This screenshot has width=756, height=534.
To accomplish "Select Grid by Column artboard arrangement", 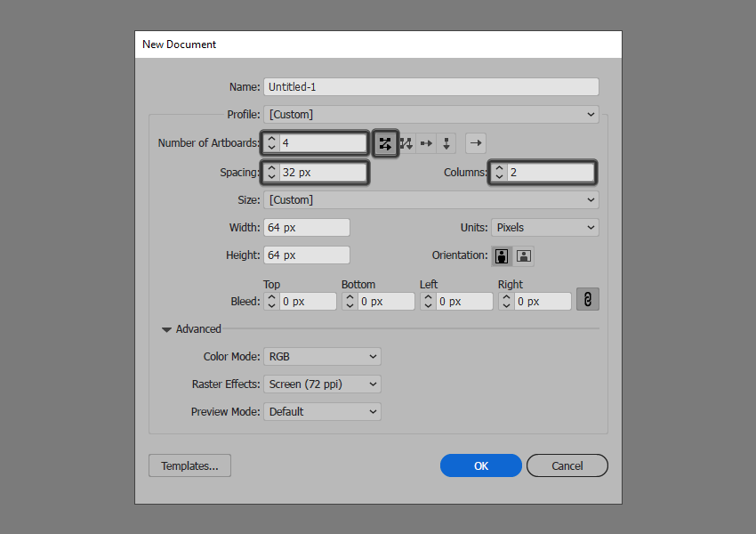I will coord(406,143).
